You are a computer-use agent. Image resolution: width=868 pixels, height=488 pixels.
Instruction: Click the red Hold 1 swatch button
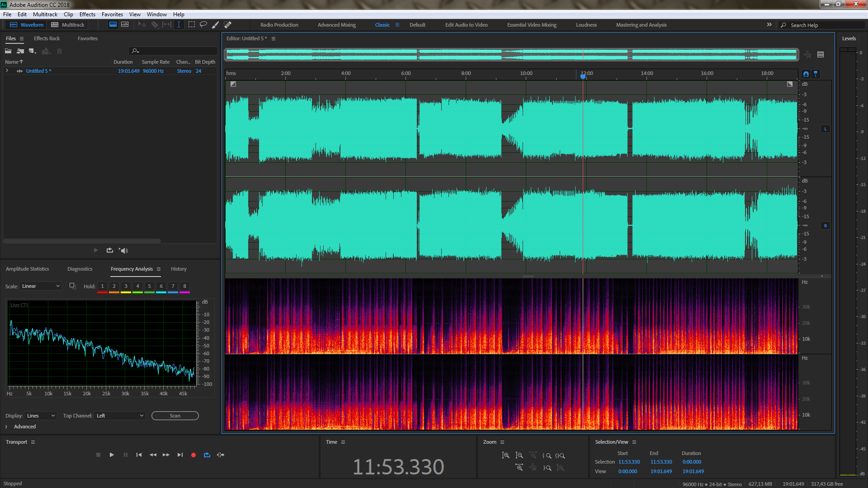pyautogui.click(x=102, y=286)
